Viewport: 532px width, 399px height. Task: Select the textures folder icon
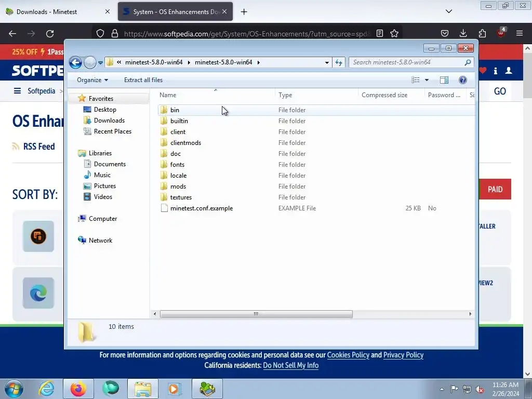tap(164, 197)
